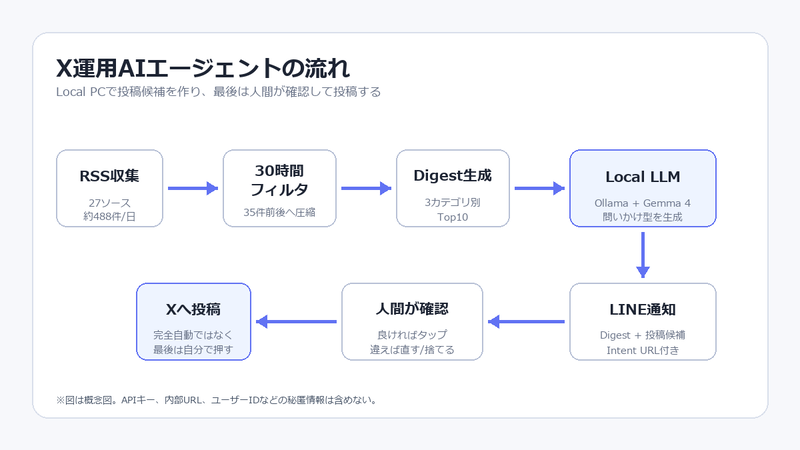800x450 pixels.
Task: Select the 人間が確認 heading
Action: coord(412,309)
